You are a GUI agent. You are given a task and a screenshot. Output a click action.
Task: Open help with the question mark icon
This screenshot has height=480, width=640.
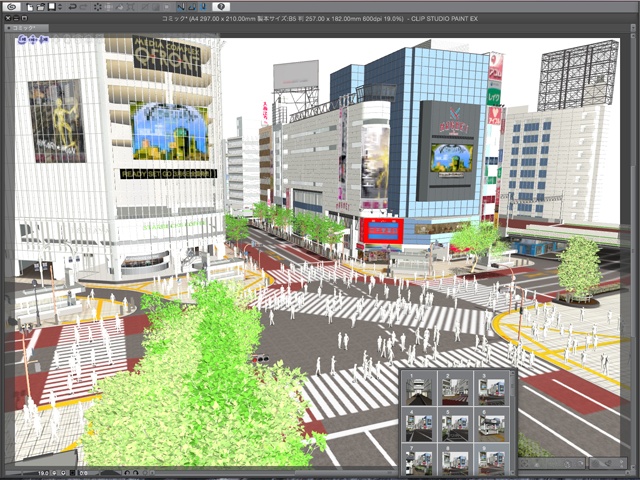[221, 7]
